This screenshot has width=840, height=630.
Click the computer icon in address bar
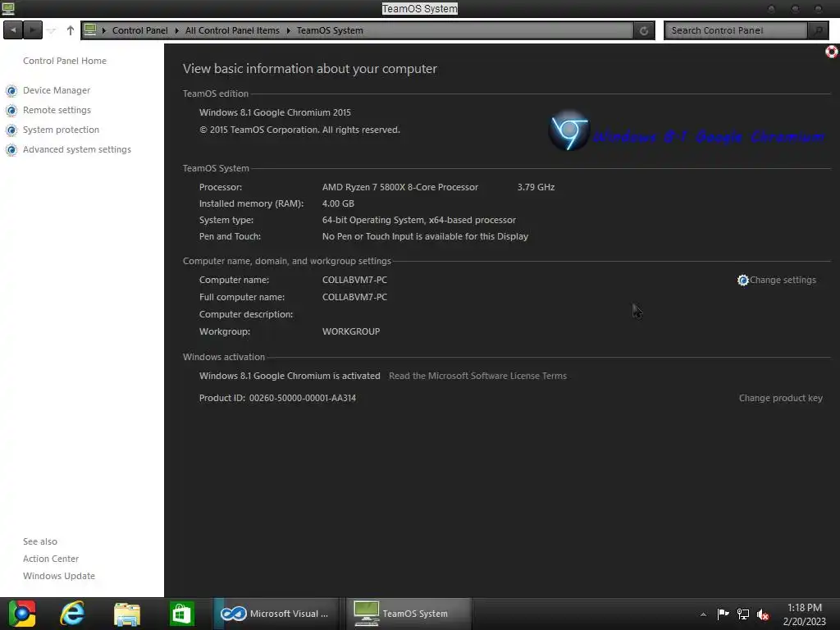[x=90, y=30]
